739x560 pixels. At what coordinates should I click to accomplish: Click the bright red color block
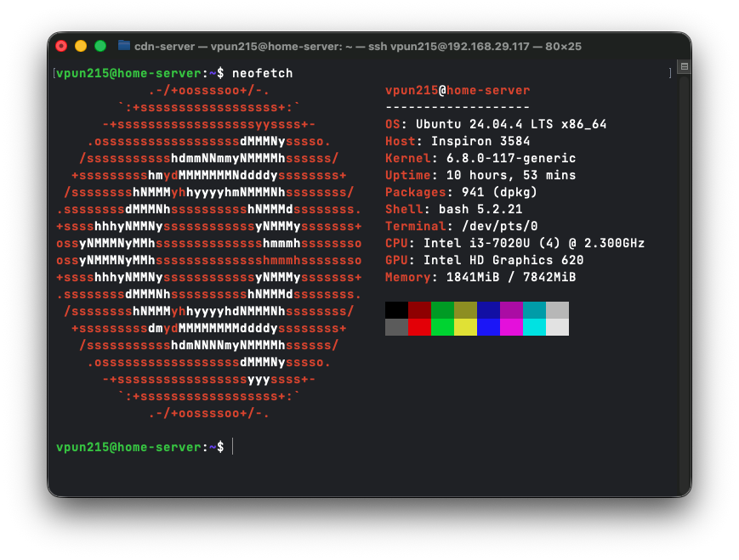[x=419, y=327]
